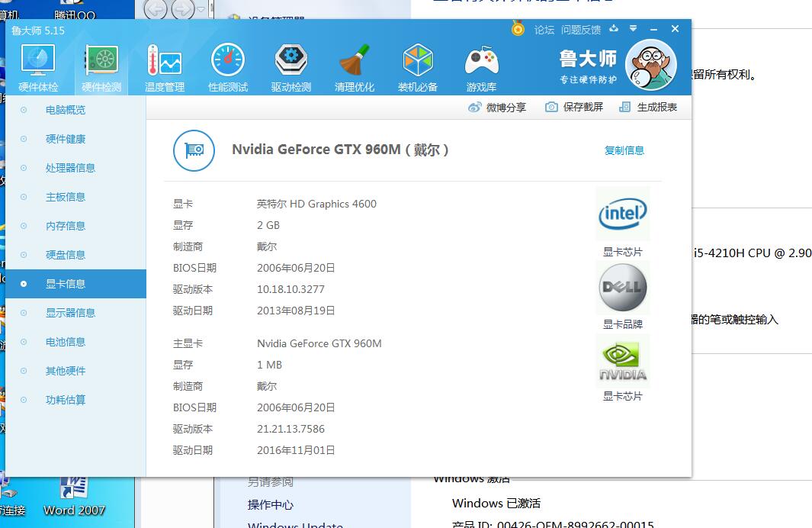
Task: Minimize the 鲁大师 window
Action: [x=653, y=30]
